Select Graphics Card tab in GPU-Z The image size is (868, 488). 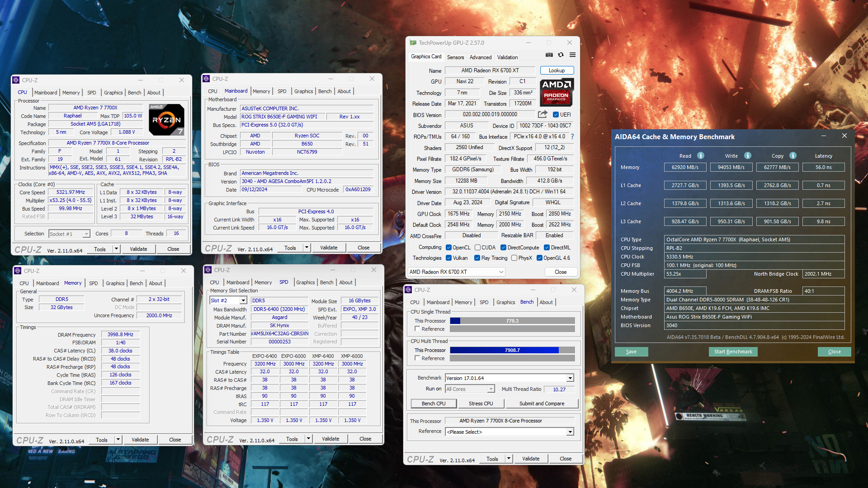(426, 56)
